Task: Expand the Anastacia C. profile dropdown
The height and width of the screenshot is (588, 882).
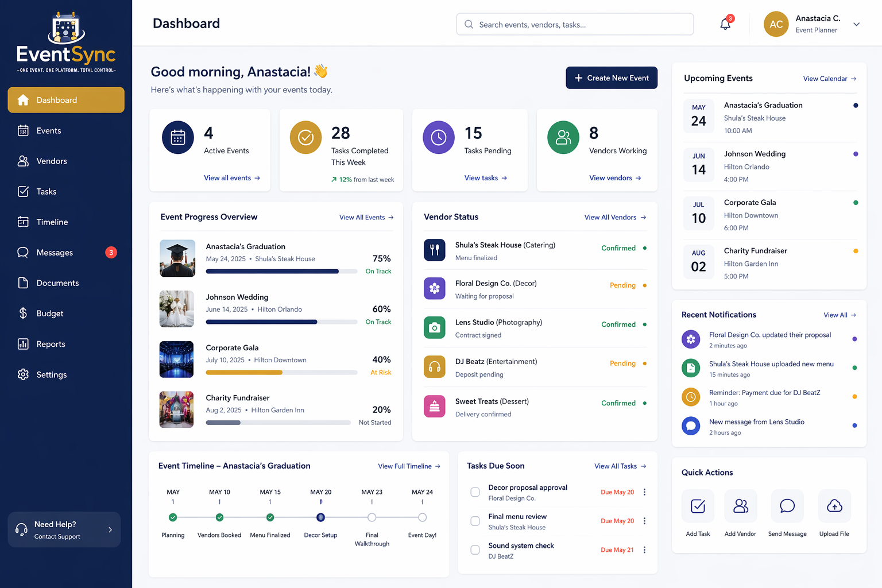Action: point(856,24)
